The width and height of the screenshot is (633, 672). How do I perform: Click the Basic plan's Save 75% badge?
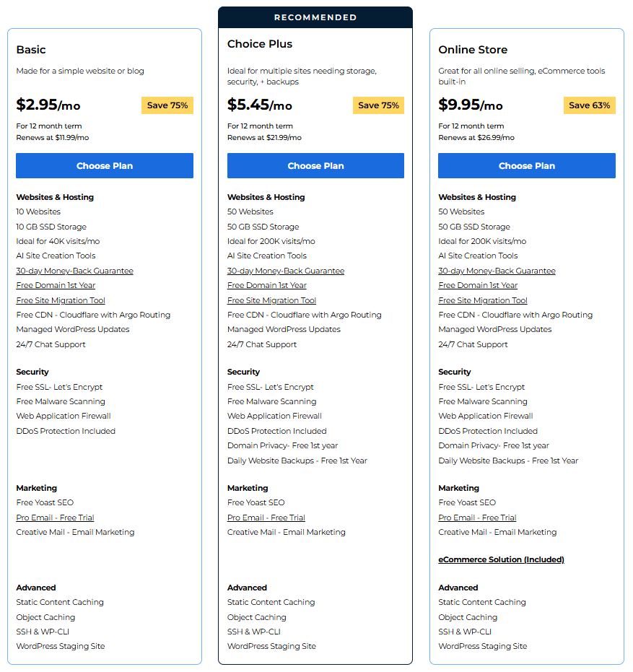click(x=167, y=105)
